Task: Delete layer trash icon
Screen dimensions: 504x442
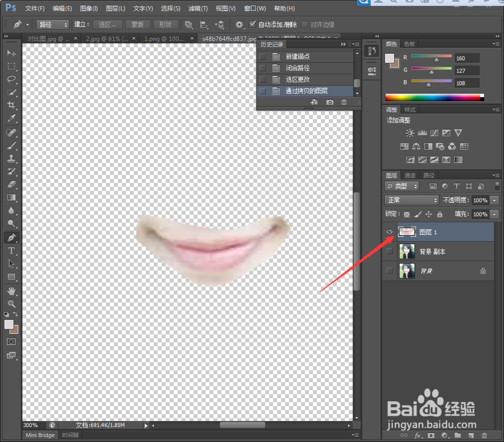Action: [484, 435]
